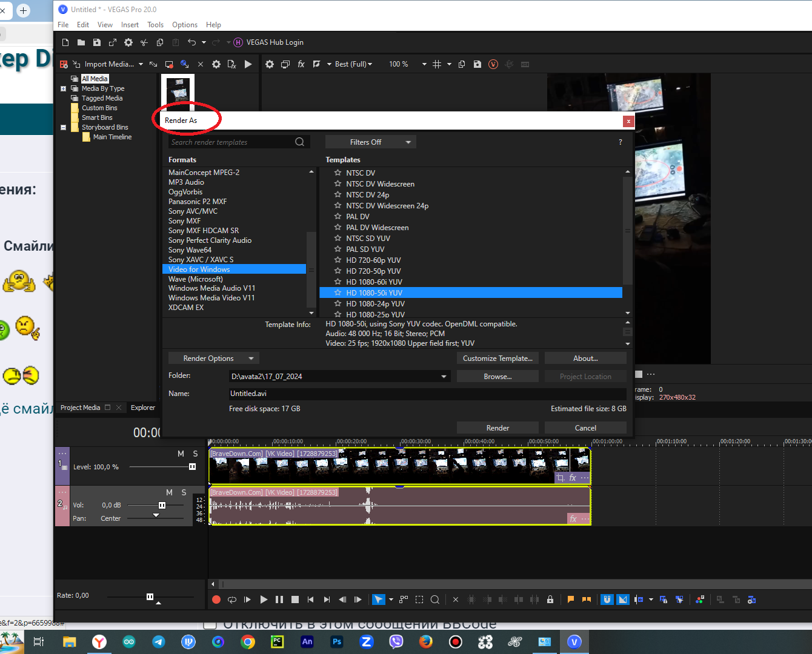Viewport: 812px width, 654px height.
Task: Click the Cut scissors icon
Action: pos(144,42)
